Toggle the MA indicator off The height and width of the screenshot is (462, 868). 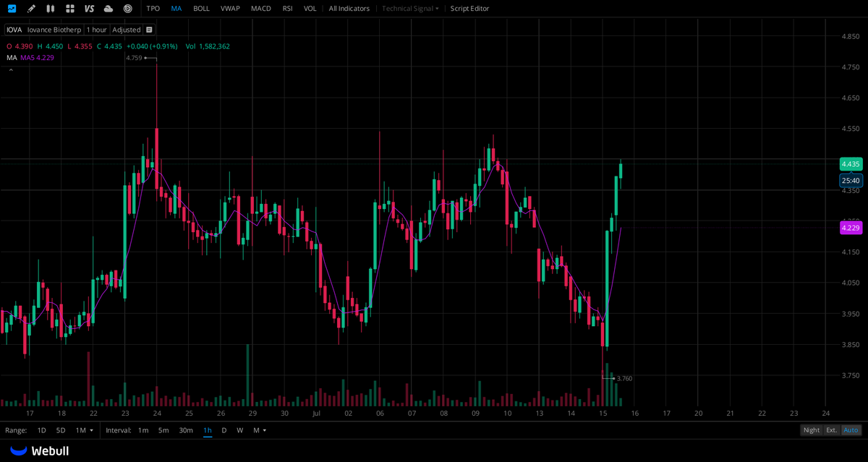176,9
